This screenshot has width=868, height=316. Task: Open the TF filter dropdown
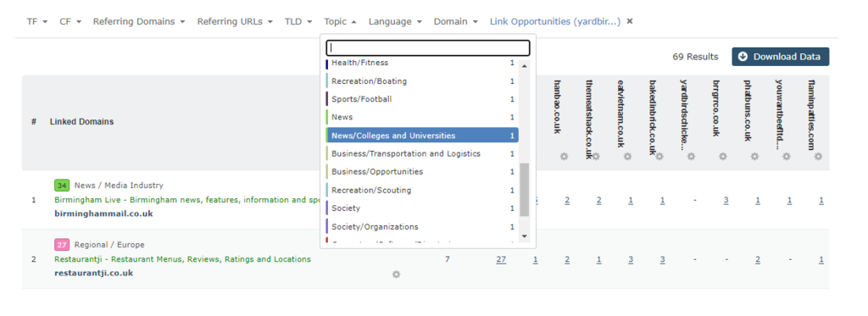coord(37,21)
